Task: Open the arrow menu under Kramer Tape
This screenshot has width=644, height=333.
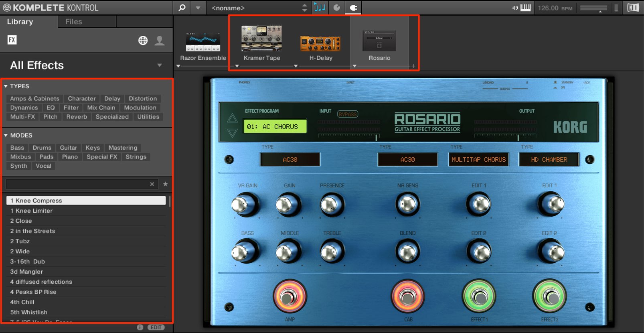Action: point(237,66)
